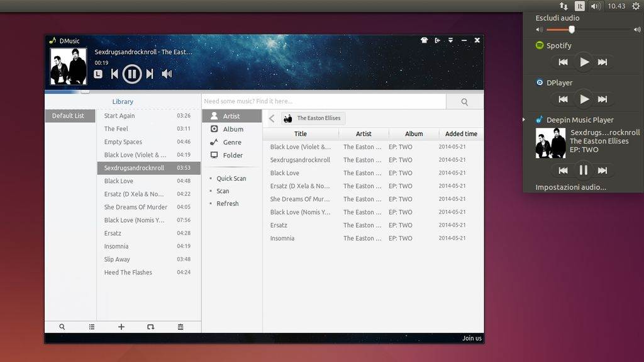This screenshot has height=362, width=644.
Task: Delete with the trash icon
Action: [180, 327]
